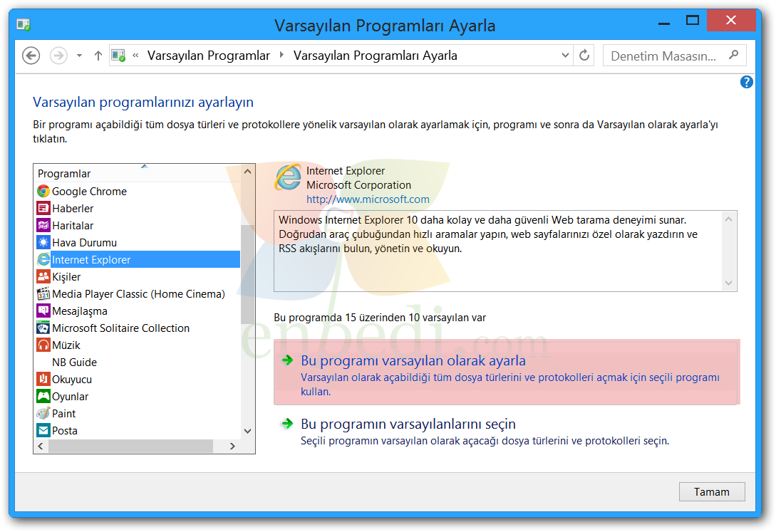Click the Tamam button

[712, 491]
